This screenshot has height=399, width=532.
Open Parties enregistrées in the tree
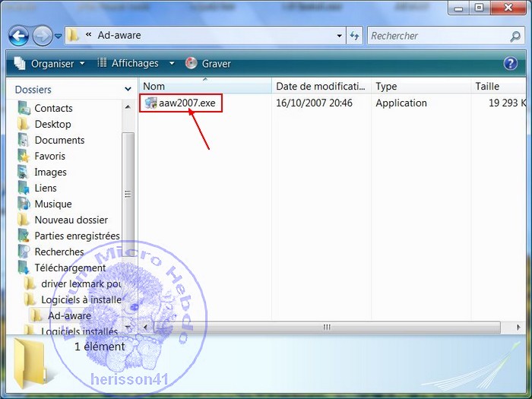click(x=78, y=236)
